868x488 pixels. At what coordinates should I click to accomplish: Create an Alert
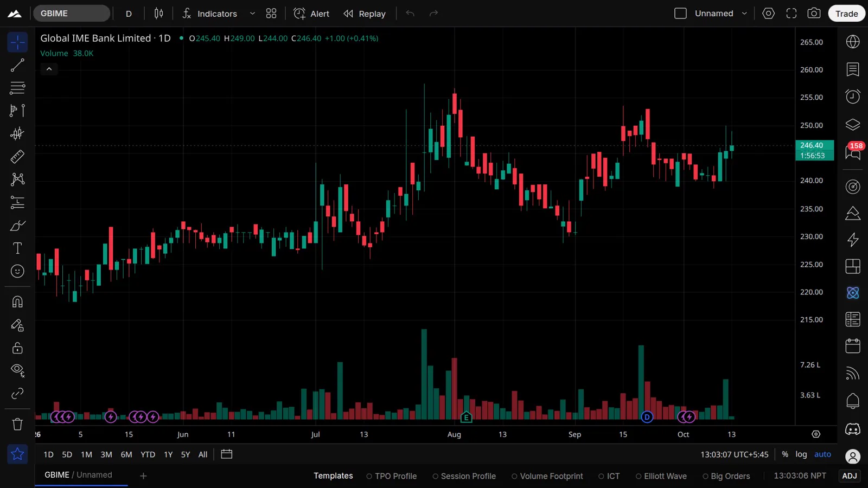tap(311, 14)
